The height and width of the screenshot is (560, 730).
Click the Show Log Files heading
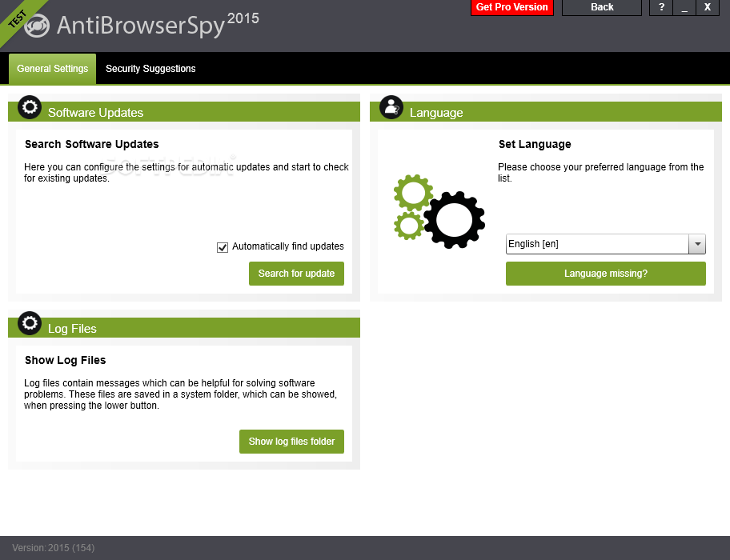coord(65,360)
